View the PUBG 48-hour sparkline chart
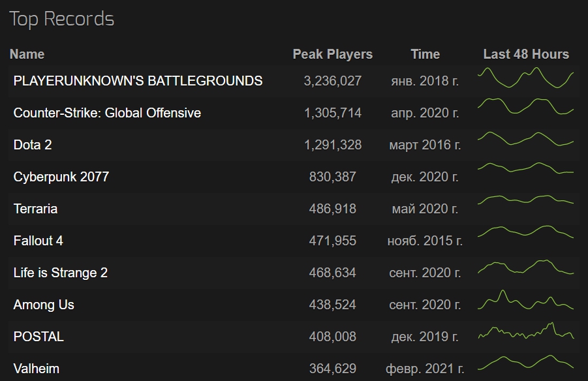The width and height of the screenshot is (588, 381). coord(526,79)
